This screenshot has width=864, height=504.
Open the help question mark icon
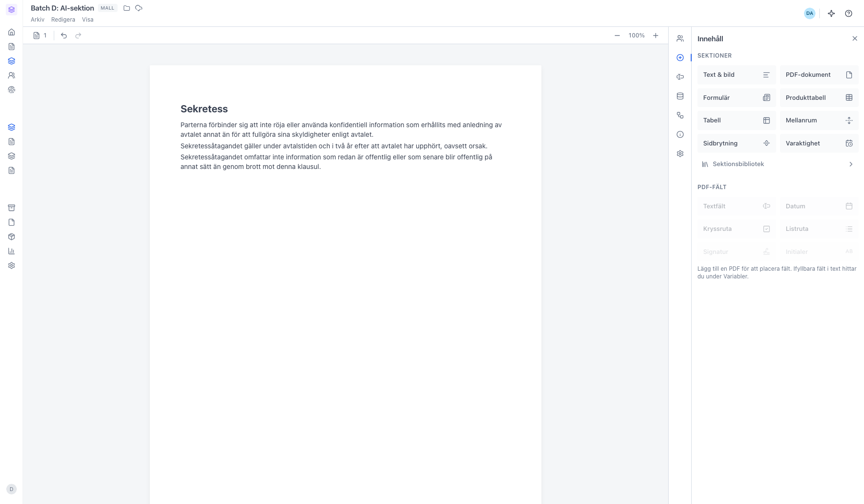point(849,13)
